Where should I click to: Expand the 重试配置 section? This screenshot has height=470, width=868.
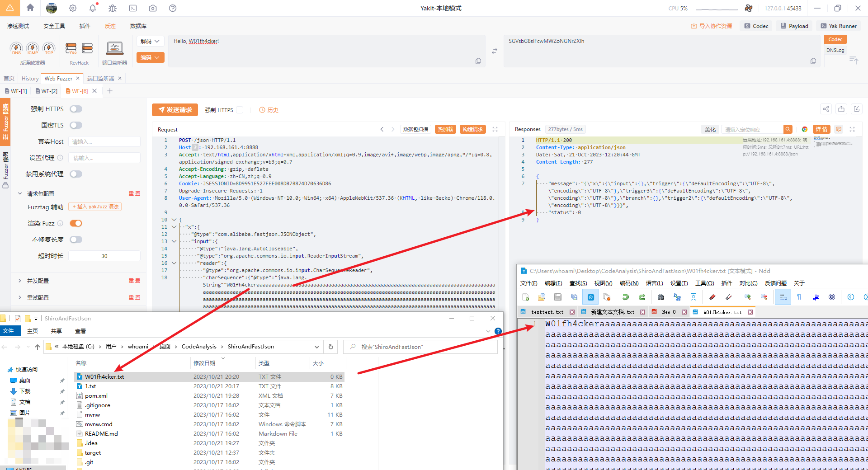point(20,297)
